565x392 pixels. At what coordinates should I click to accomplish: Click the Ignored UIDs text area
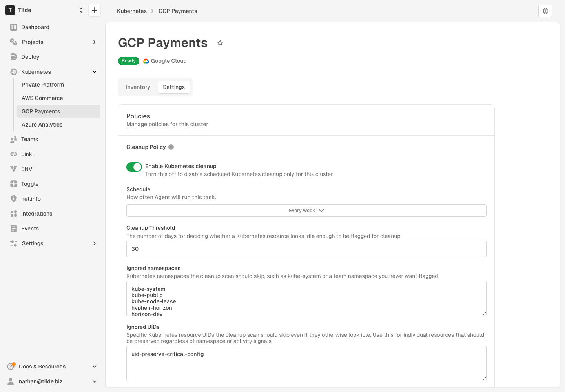coord(306,363)
